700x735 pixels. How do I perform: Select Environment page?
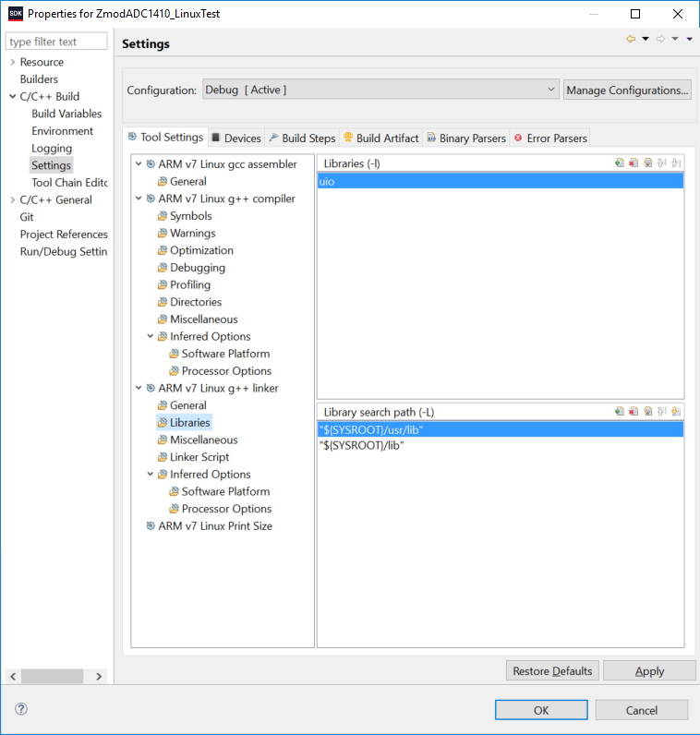pyautogui.click(x=63, y=131)
